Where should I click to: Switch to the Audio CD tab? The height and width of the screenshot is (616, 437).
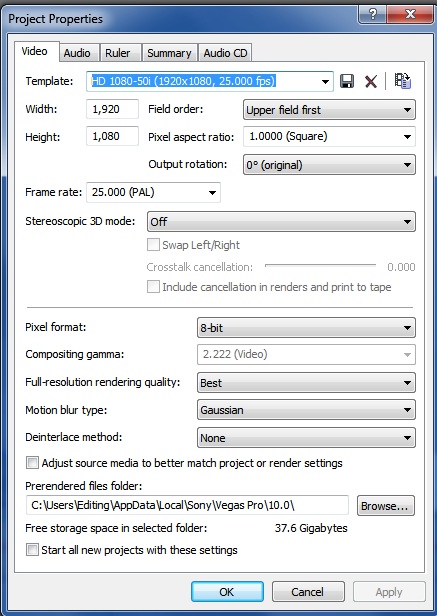coord(225,53)
